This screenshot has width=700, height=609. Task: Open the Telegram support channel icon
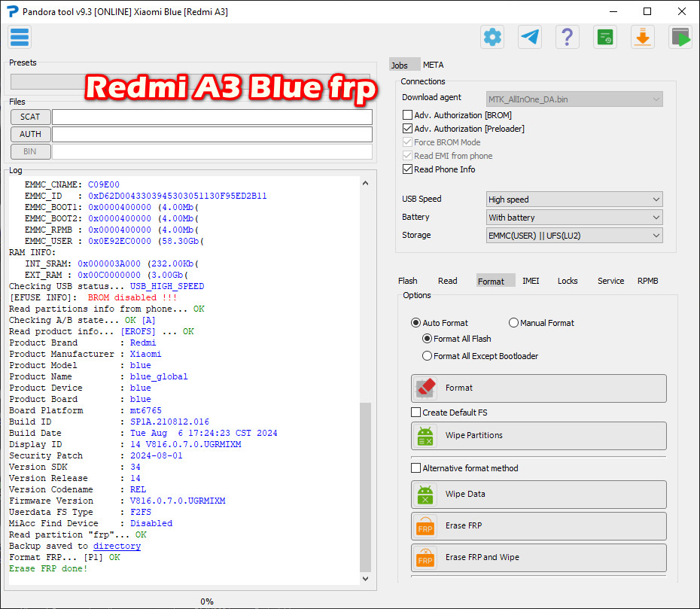(530, 36)
